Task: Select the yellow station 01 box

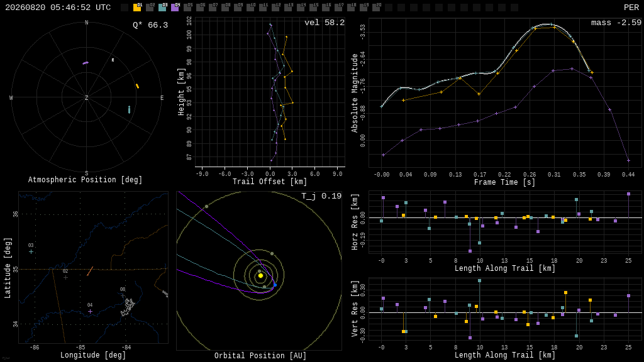Action: (137, 7)
